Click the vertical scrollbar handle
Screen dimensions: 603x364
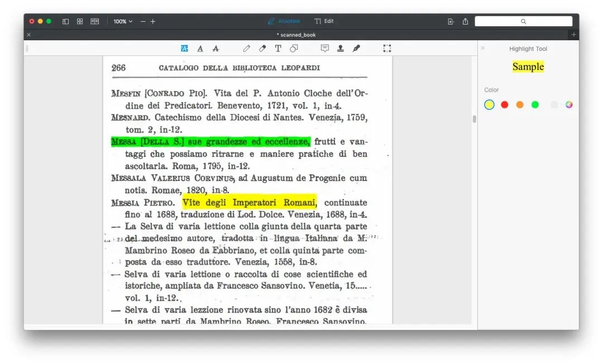pyautogui.click(x=474, y=119)
